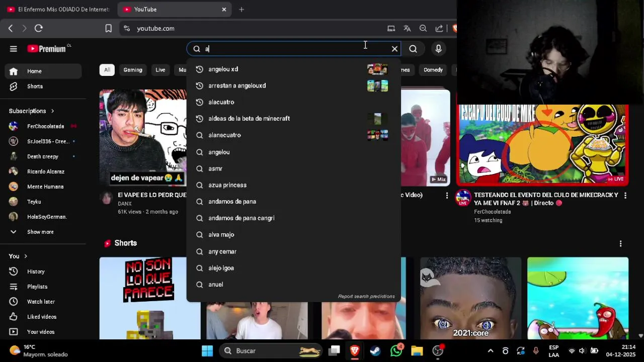Click 'Report search predictions' link
Viewport: 644px width, 362px height.
(366, 297)
